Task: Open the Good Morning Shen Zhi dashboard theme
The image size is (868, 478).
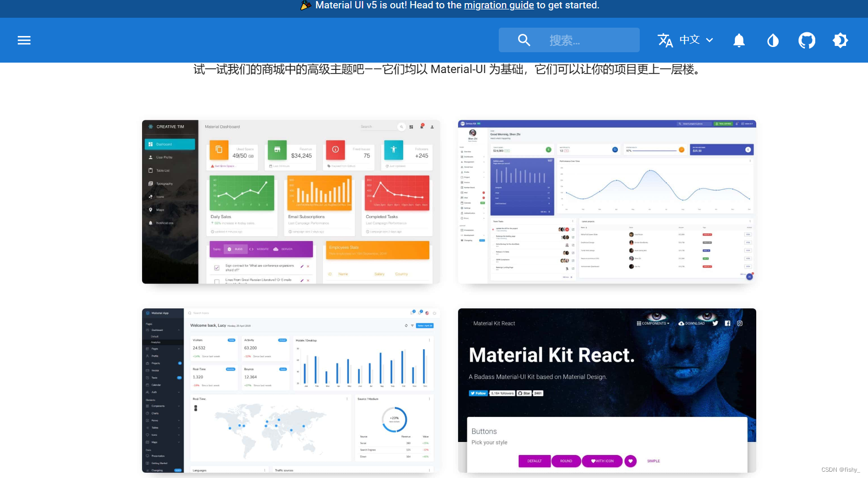Action: pyautogui.click(x=607, y=202)
